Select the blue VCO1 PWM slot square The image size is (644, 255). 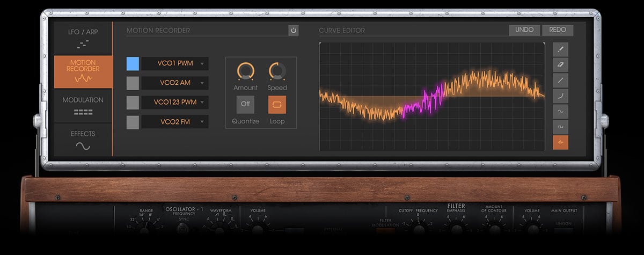pyautogui.click(x=133, y=64)
